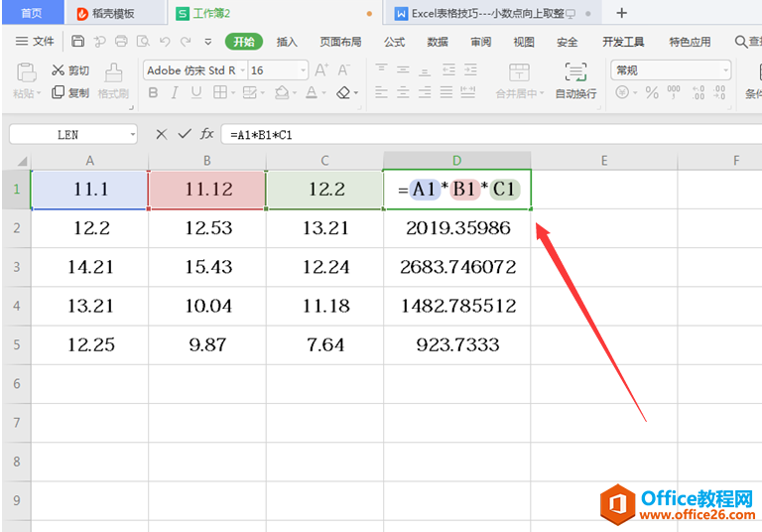Click the Paste clipboard icon
Viewport: 762px width, 532px height.
point(26,72)
